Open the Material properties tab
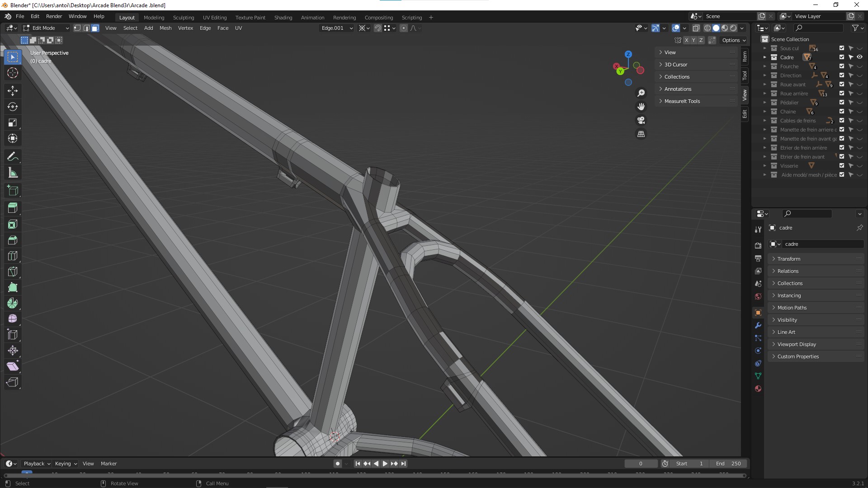 coord(758,389)
